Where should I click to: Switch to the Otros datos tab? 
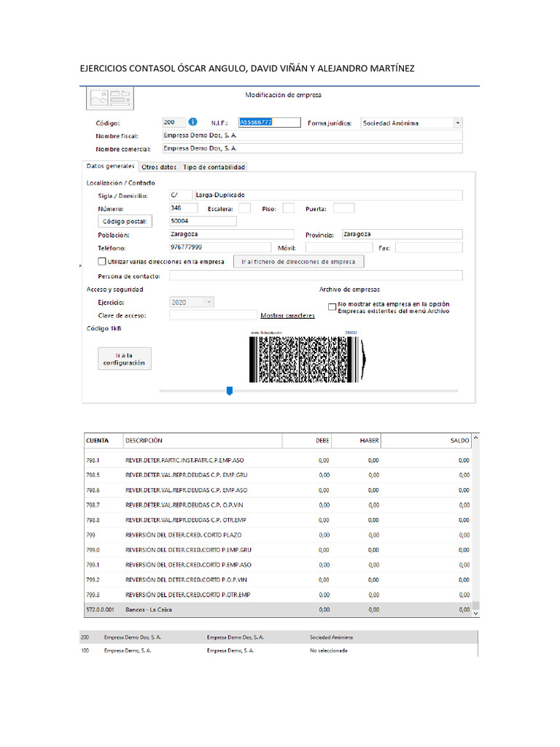coord(159,167)
